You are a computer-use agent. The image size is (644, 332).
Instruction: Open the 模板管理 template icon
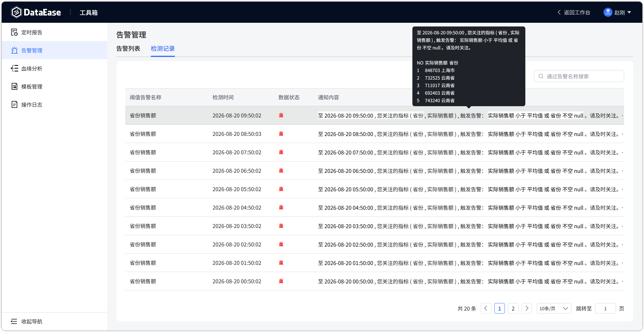[14, 86]
